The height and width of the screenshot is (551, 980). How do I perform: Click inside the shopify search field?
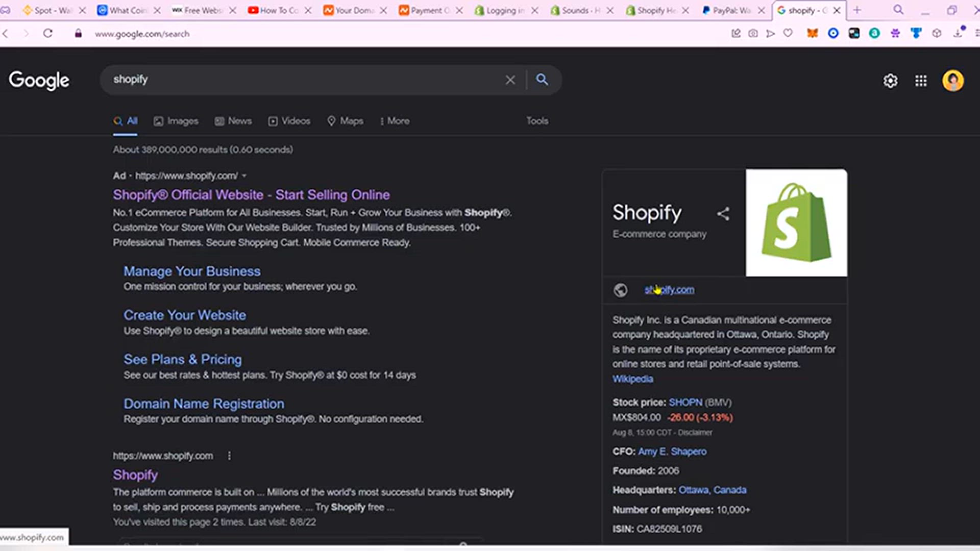point(306,80)
